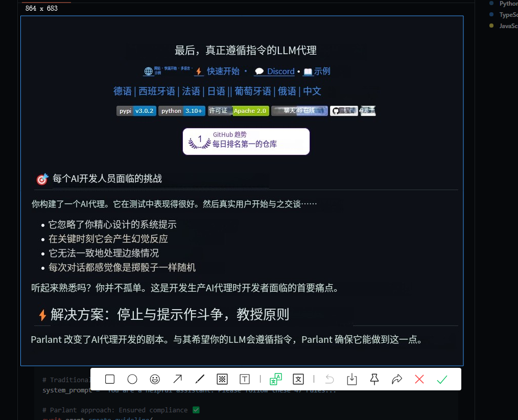Select the pen brush tool
This screenshot has height=420, width=518.
(x=200, y=379)
